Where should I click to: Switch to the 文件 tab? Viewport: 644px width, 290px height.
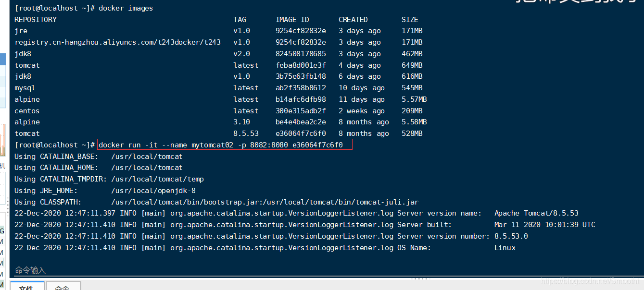(26, 286)
